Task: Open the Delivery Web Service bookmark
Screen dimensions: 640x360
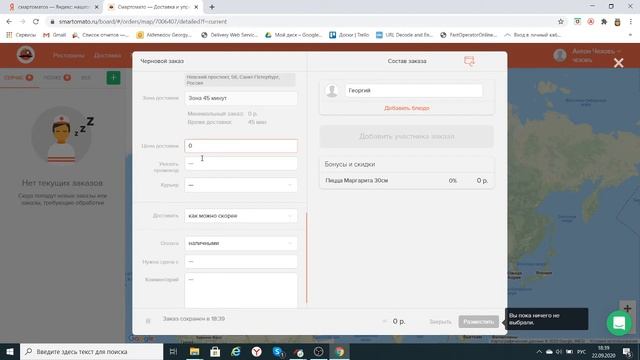Action: click(229, 35)
